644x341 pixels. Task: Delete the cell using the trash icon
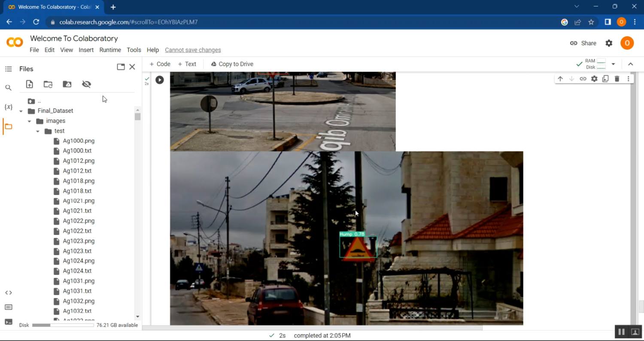(617, 79)
